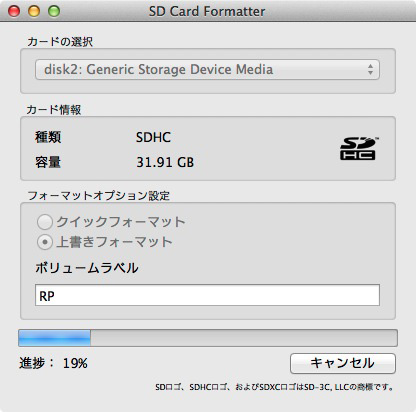Click the SD Card Formatter title bar
The width and height of the screenshot is (416, 412).
207,11
